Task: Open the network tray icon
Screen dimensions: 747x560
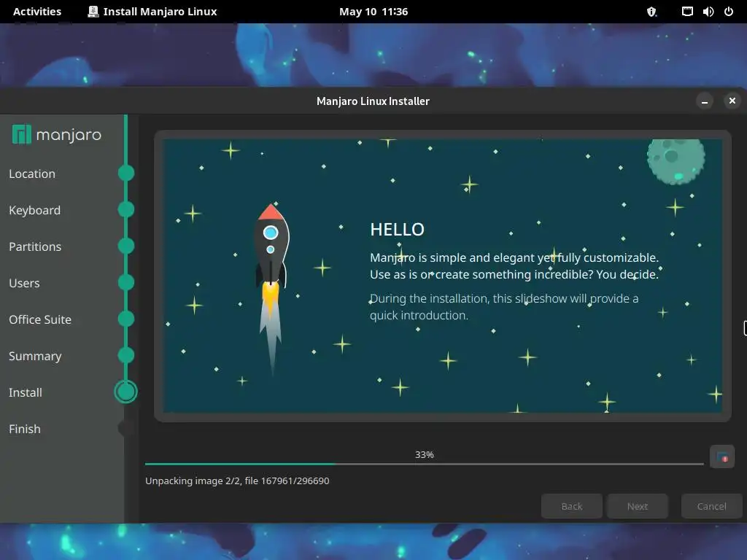Action: [x=687, y=12]
